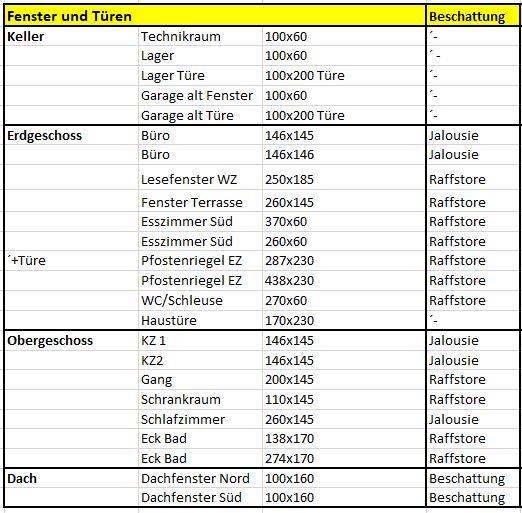The image size is (522, 513).
Task: Select the 438x230 Pfostenriegel EZ size cell
Action: point(344,281)
